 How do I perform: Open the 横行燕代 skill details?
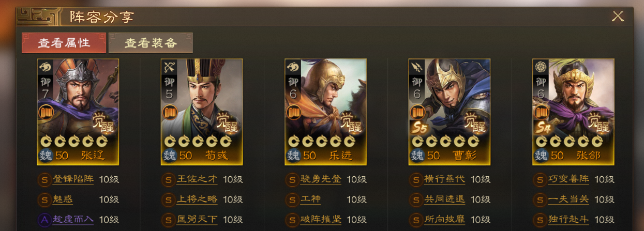point(444,180)
